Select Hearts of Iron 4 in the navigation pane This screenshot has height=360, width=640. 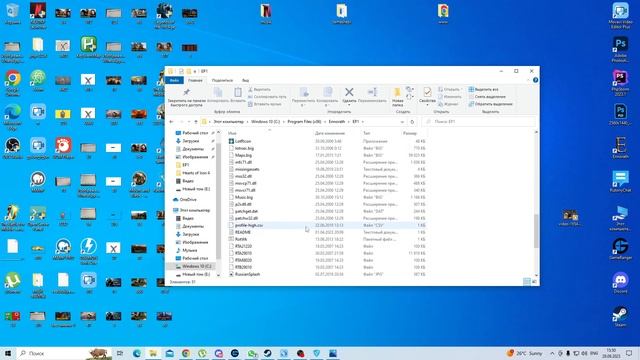click(x=196, y=173)
